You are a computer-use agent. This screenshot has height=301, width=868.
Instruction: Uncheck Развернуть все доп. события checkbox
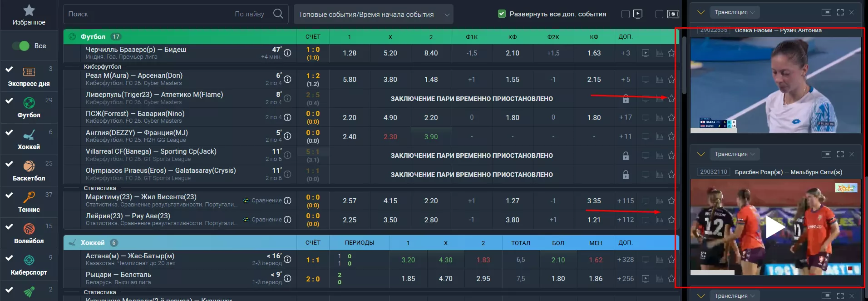pos(502,14)
